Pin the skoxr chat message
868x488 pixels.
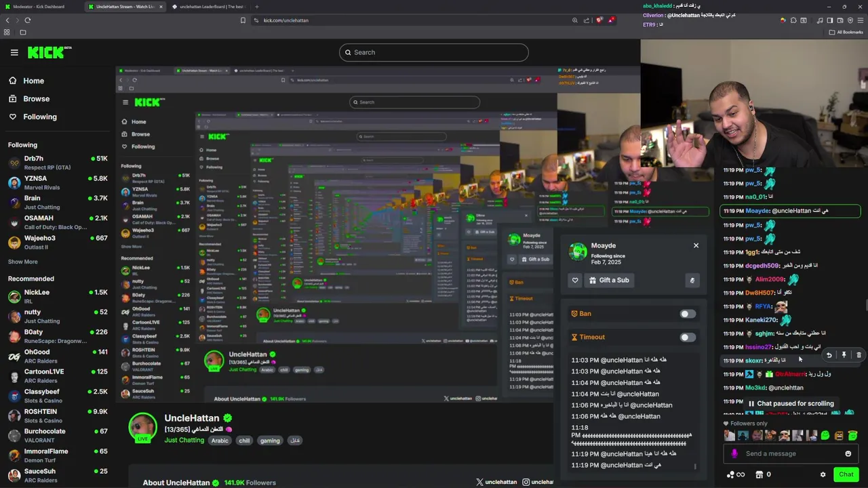[844, 355]
